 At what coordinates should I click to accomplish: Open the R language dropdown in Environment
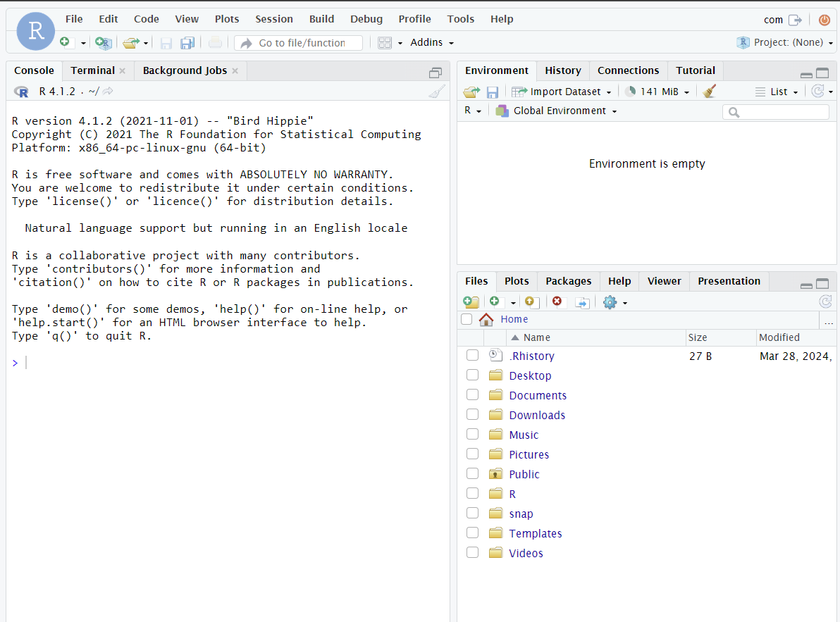(472, 111)
